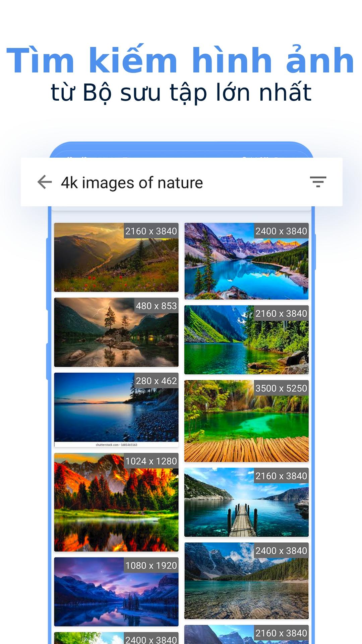Open the lightning island 480 x 853 image
Viewport: 362px width, 644px height.
click(116, 332)
